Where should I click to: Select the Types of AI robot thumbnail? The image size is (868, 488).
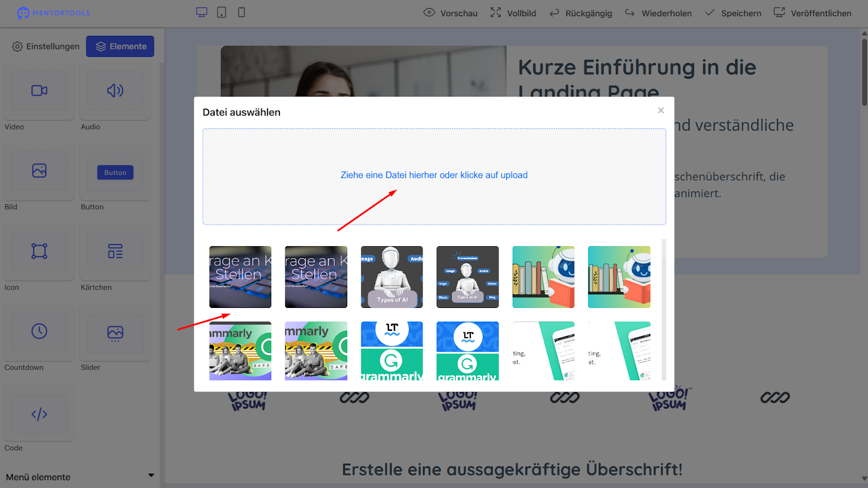pos(392,277)
